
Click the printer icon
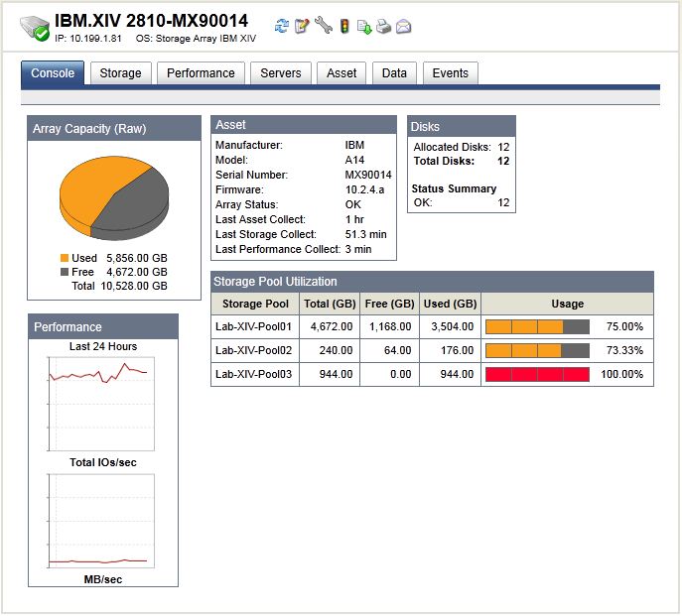pyautogui.click(x=383, y=26)
